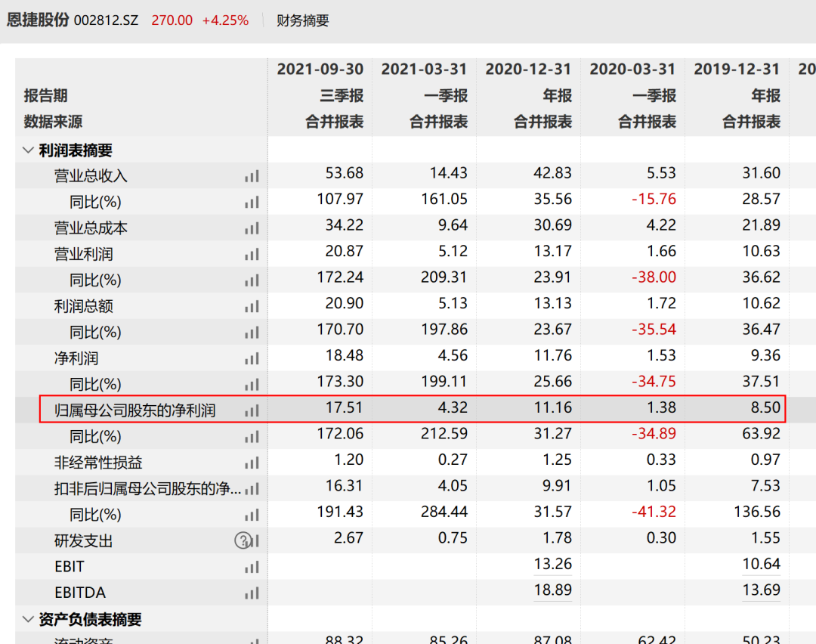
Task: Show the chart for 归属母公司股东的净利润
Action: [252, 410]
